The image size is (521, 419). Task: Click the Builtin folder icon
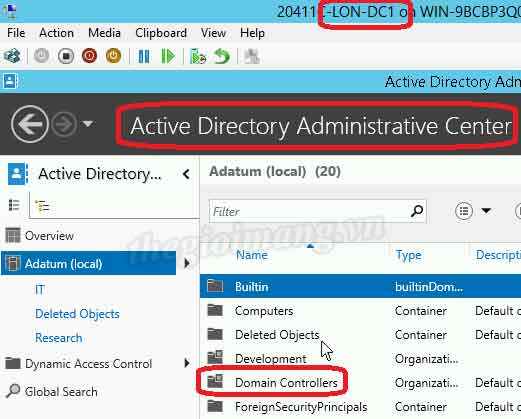[215, 286]
